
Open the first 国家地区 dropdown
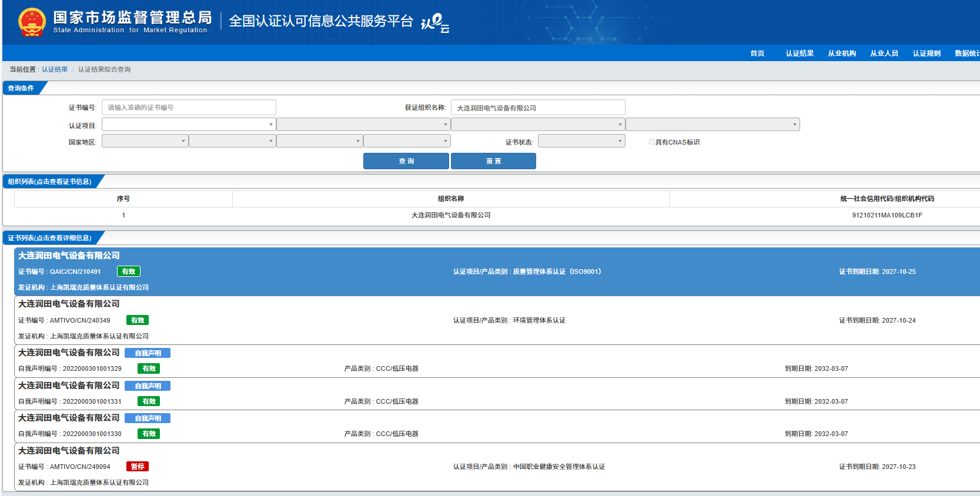(145, 141)
